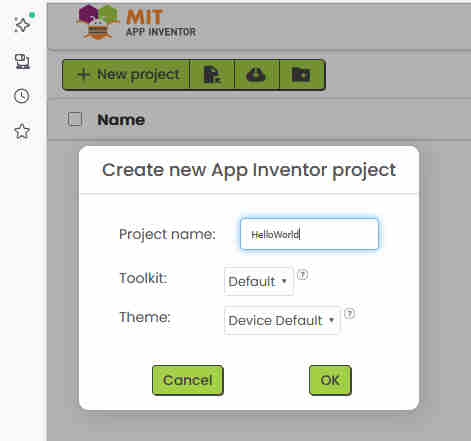This screenshot has width=471, height=441.
Task: Click the Project name input field
Action: (309, 234)
